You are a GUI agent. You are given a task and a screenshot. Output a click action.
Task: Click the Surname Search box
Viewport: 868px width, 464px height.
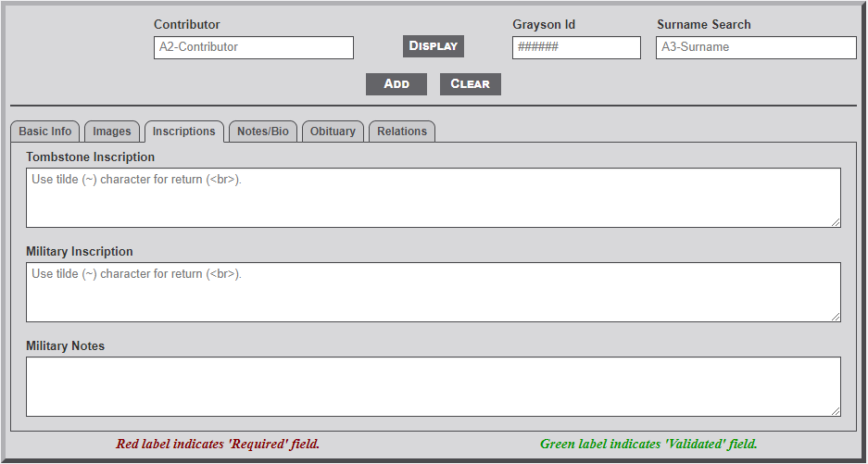[755, 47]
